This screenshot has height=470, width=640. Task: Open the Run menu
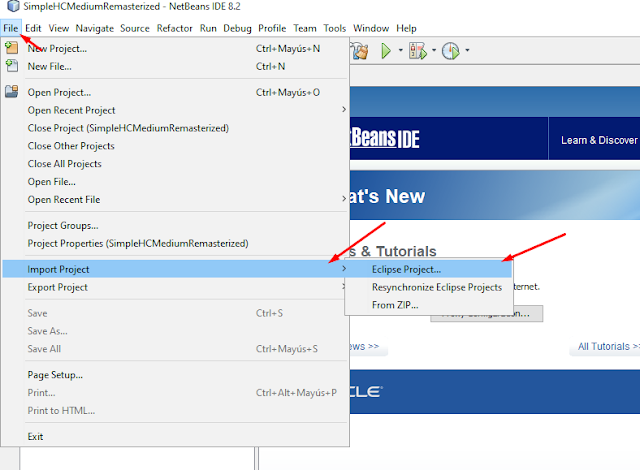208,28
